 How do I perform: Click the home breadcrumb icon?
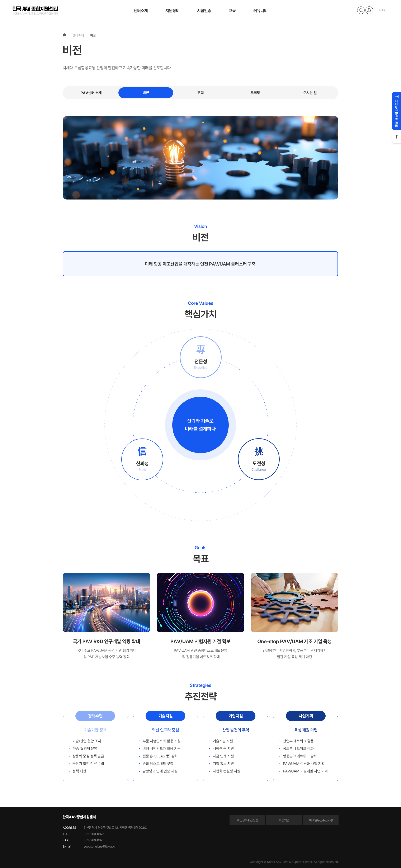[64, 35]
